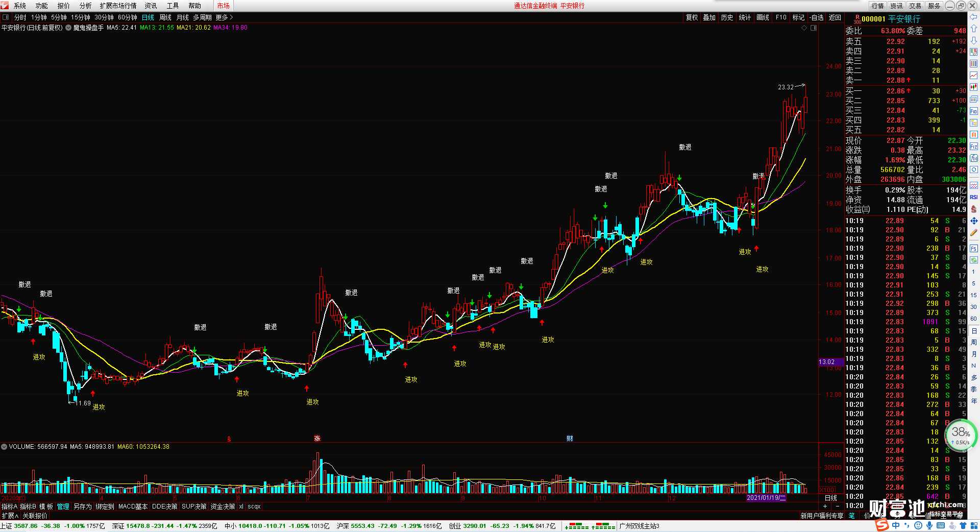Screen dimensions: 980x532
Task: Click the 行情 button at top right
Action: (x=878, y=6)
